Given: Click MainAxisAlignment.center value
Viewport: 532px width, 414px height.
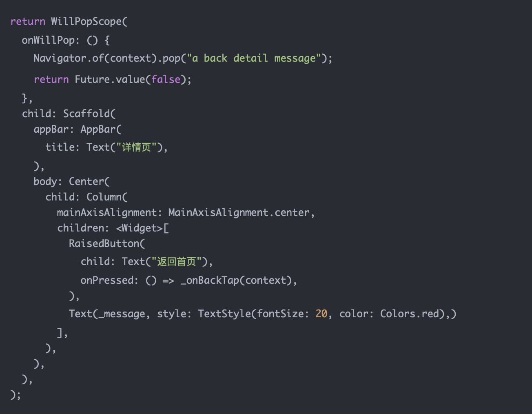Looking at the screenshot, I should click(x=239, y=213).
